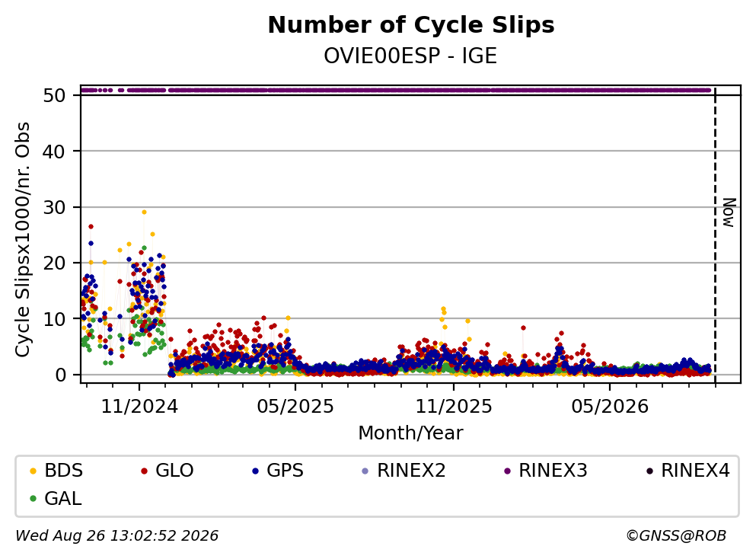Click the GPS blue legend marker
756x559 pixels.
(255, 471)
